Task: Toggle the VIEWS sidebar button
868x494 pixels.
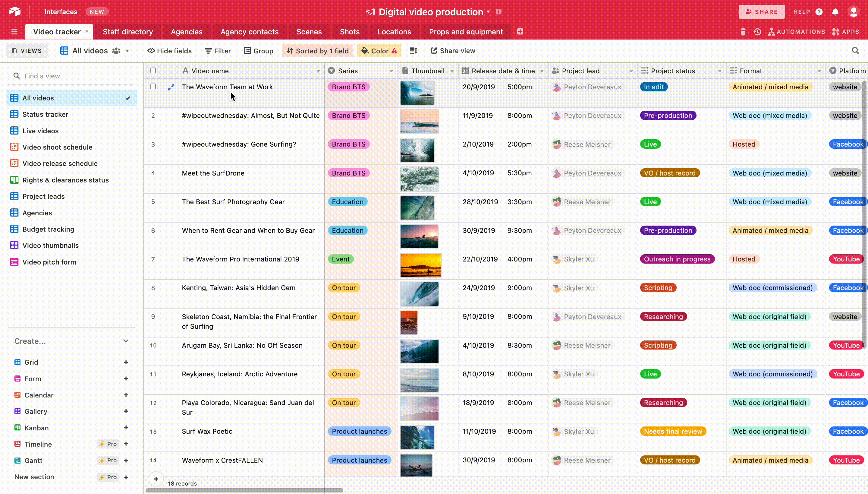Action: [27, 51]
